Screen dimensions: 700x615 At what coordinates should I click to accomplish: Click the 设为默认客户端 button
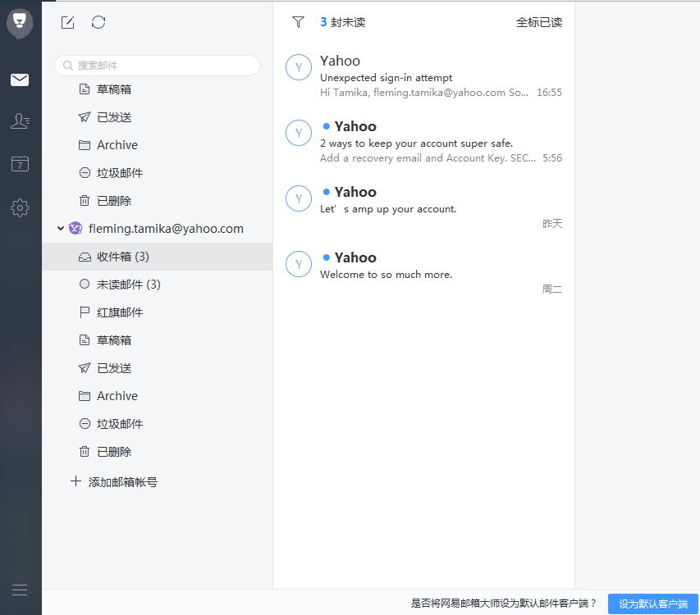click(652, 604)
